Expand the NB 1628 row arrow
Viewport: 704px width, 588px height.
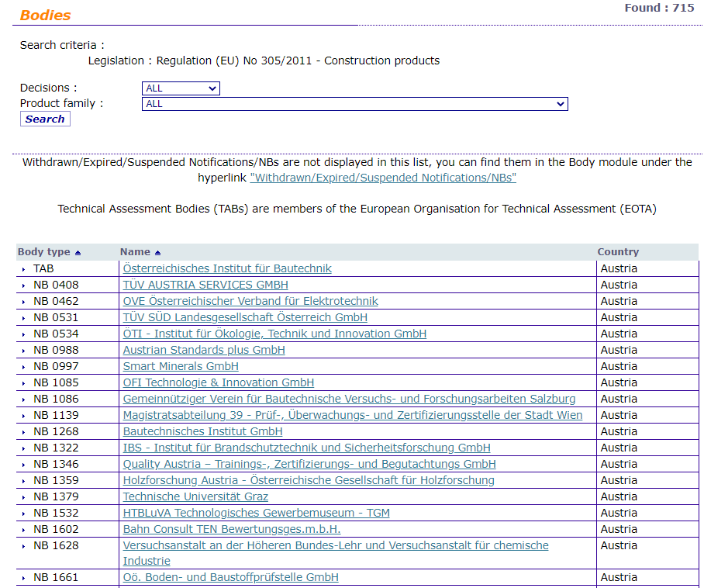pos(24,546)
